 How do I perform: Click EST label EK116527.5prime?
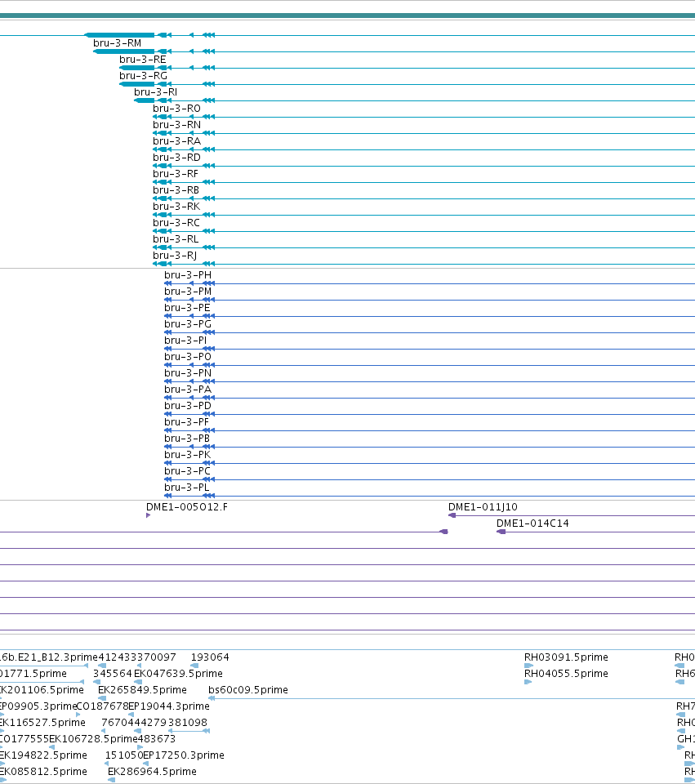(x=42, y=723)
